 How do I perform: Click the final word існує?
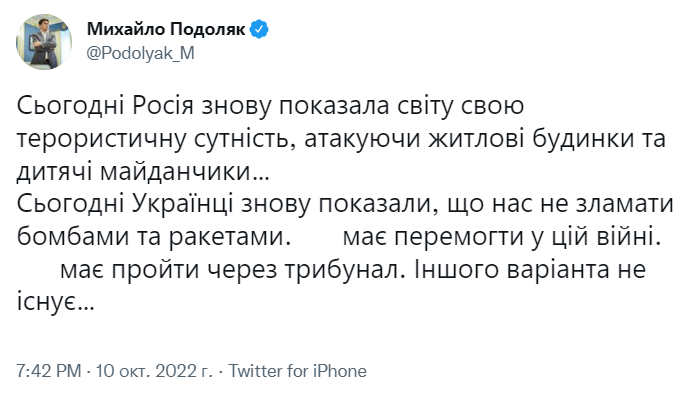point(47,302)
